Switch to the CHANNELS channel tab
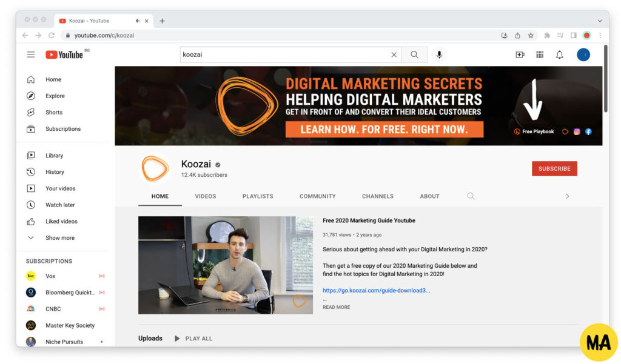The height and width of the screenshot is (364, 621). [x=378, y=196]
